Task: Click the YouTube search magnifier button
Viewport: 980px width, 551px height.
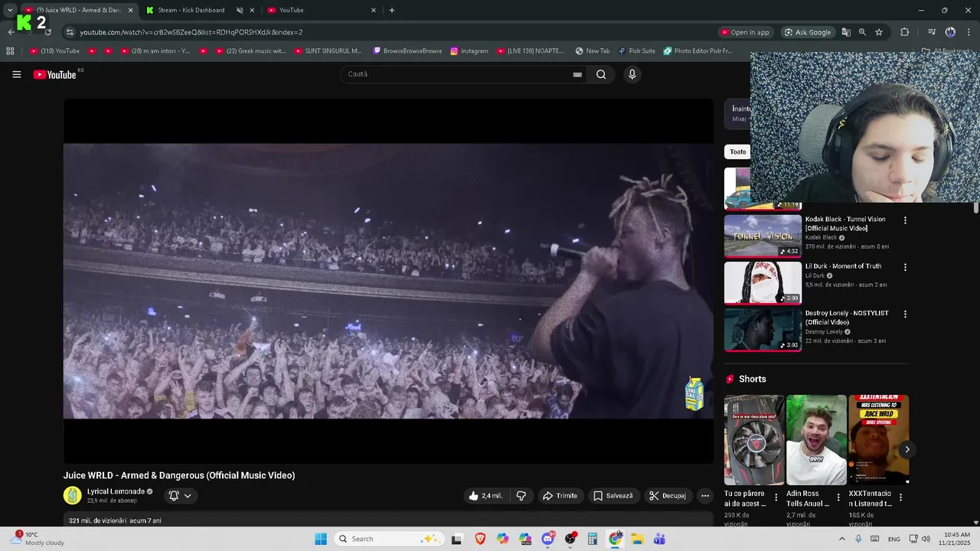Action: 601,74
